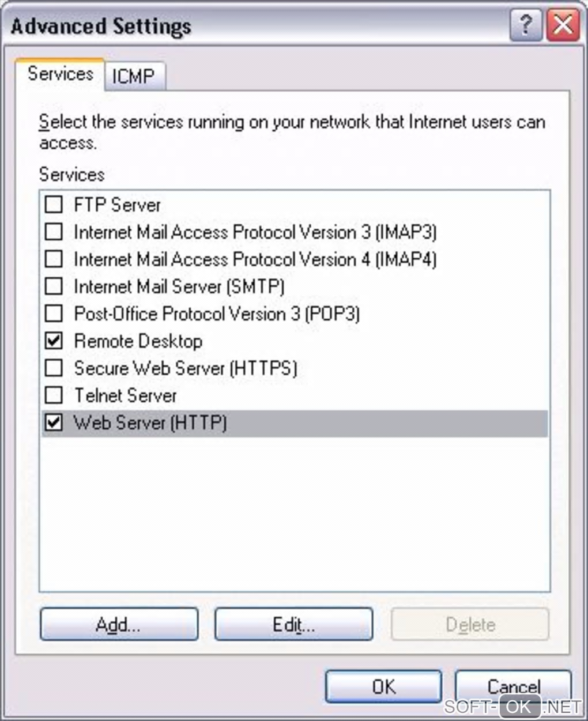Image resolution: width=588 pixels, height=721 pixels.
Task: Enable Secure Web Server (HTTPS)
Action: click(54, 368)
